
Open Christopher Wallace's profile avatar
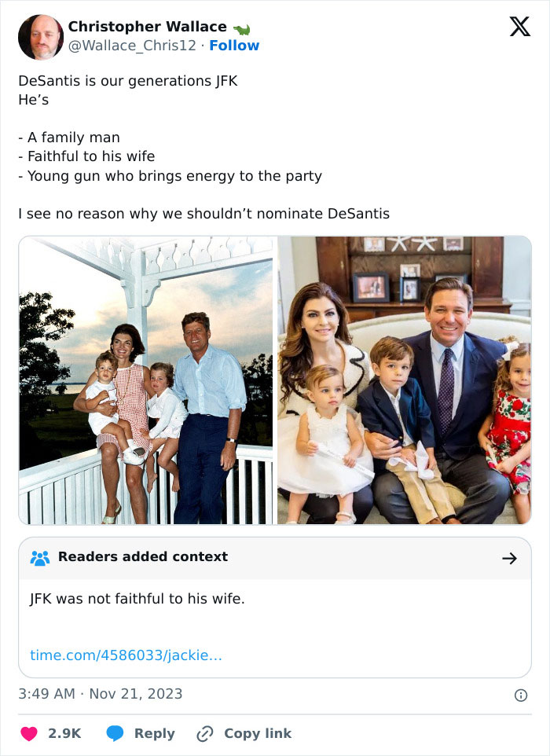[x=41, y=37]
